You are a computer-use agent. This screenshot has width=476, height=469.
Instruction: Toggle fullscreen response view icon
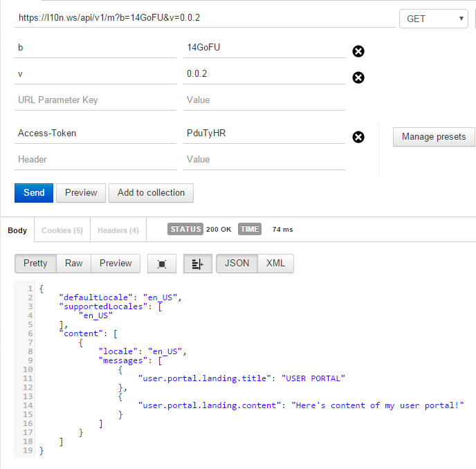point(162,264)
